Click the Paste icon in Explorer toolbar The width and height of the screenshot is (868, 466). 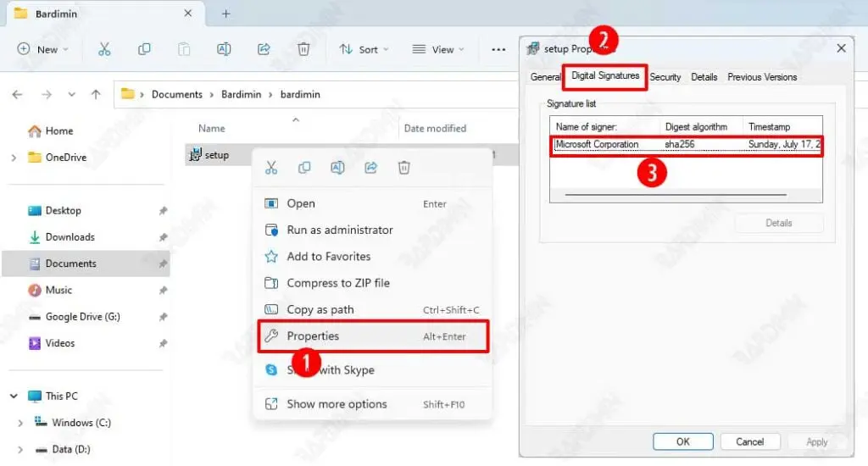point(184,49)
